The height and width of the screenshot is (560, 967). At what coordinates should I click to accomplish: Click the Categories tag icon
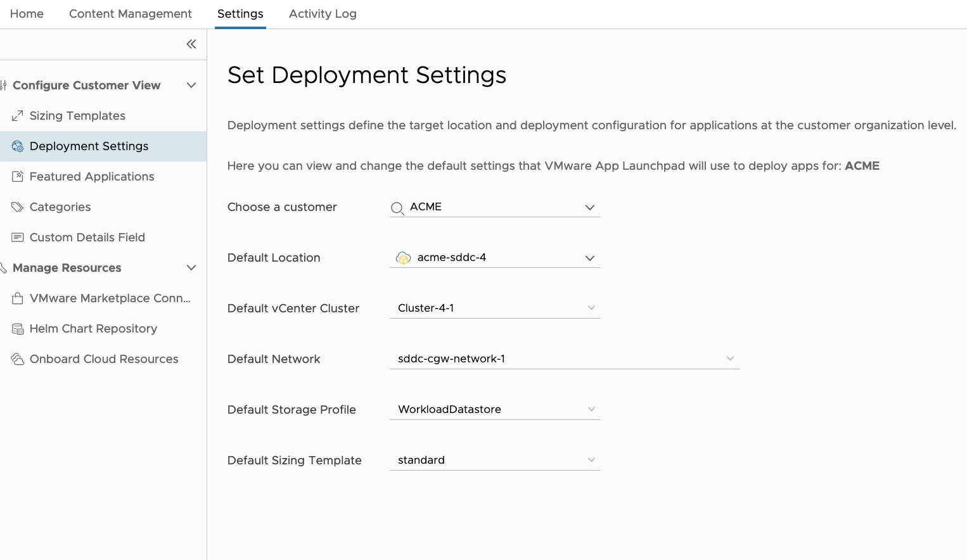[x=18, y=207]
